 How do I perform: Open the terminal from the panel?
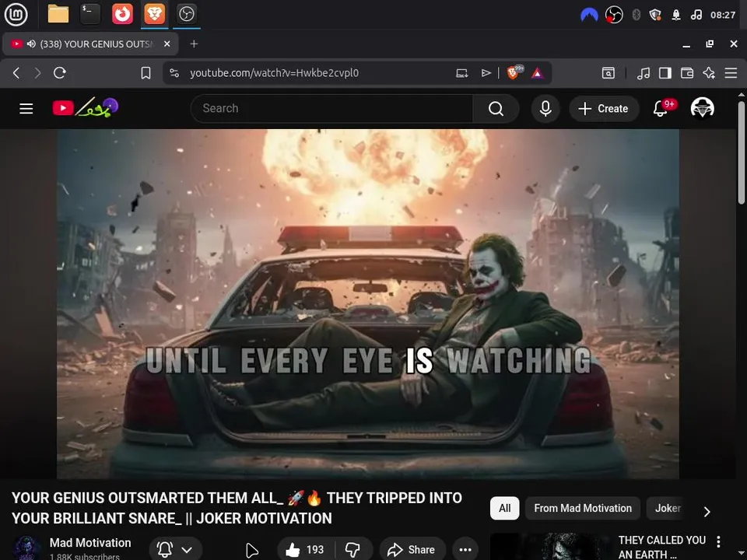coord(90,14)
